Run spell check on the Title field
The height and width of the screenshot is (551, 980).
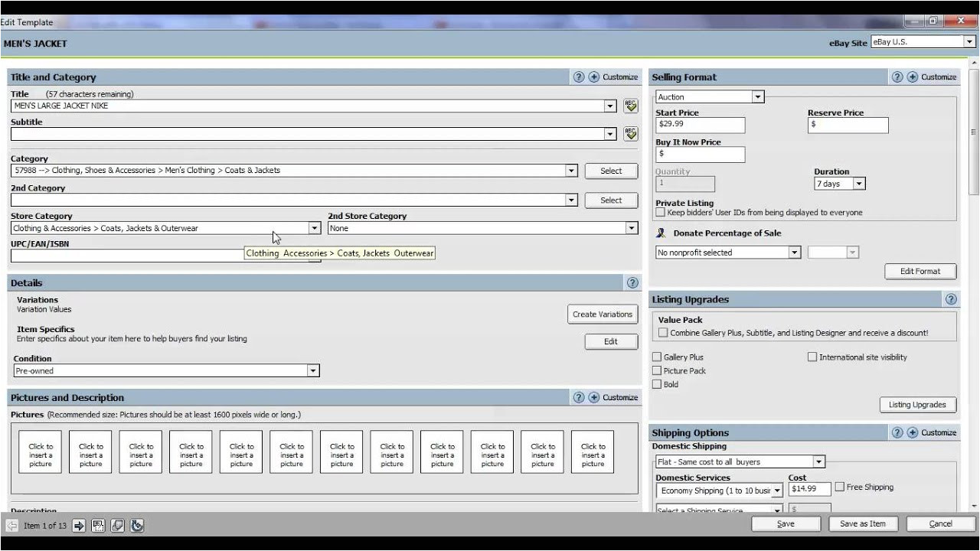630,106
